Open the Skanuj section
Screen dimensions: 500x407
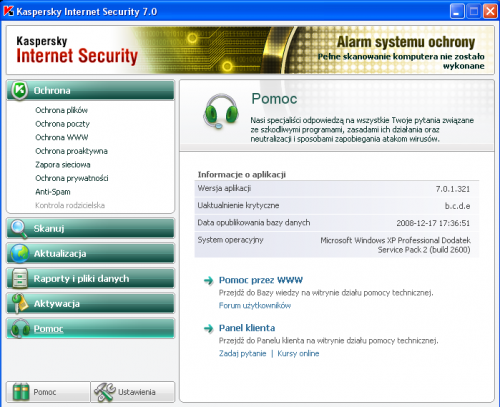coord(90,229)
